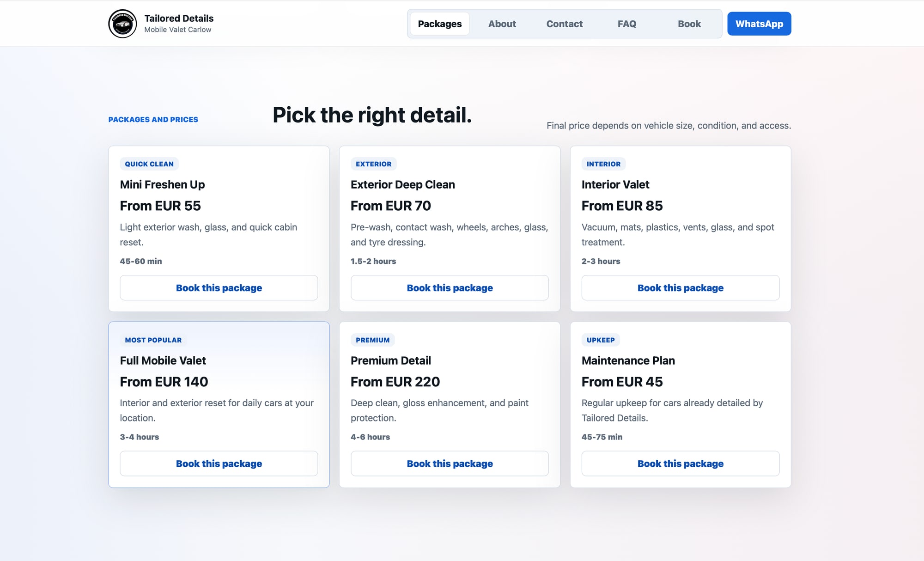924x561 pixels.
Task: Click the From EUR 85 price
Action: [x=622, y=206]
